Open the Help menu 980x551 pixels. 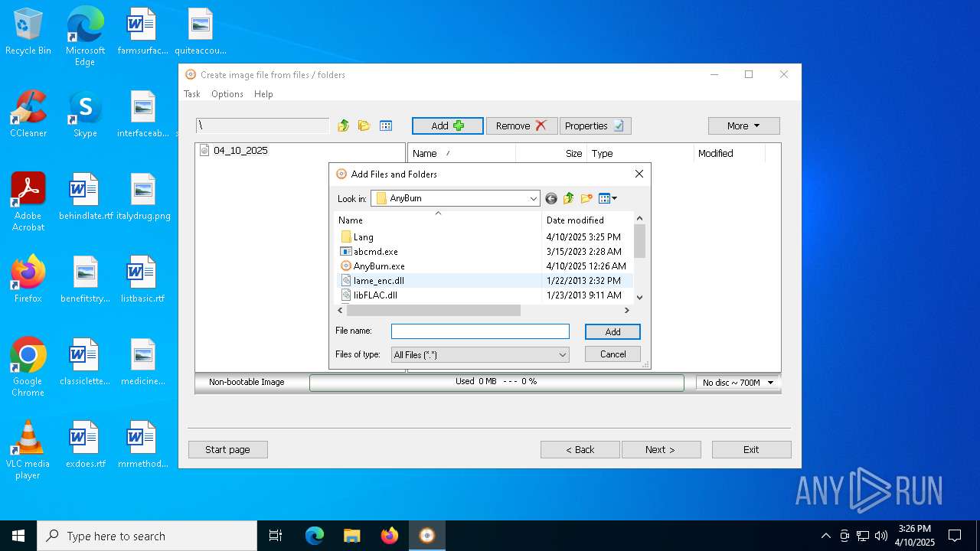point(263,94)
